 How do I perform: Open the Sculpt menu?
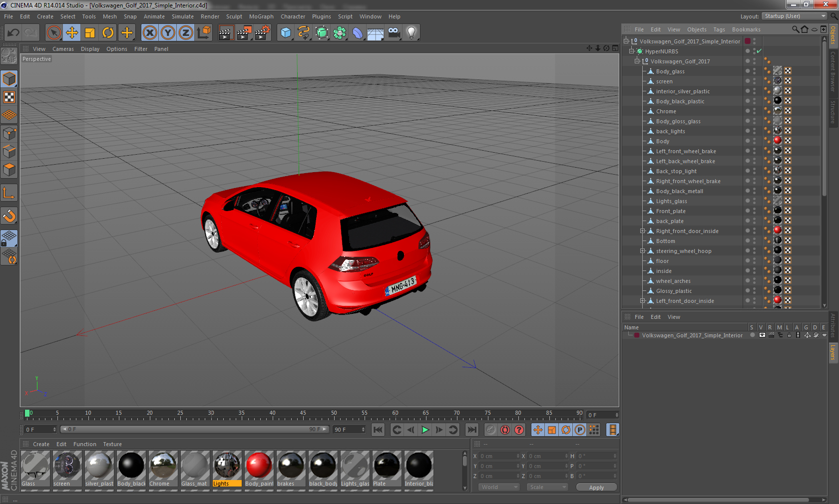point(234,16)
